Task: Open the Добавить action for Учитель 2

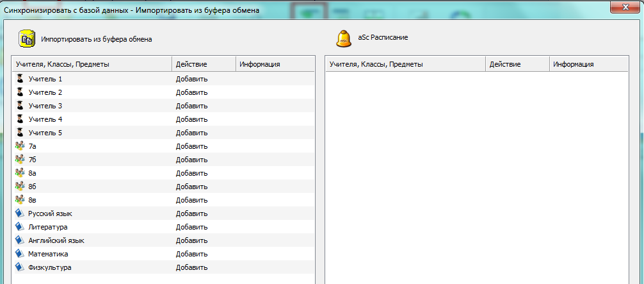Action: (192, 92)
